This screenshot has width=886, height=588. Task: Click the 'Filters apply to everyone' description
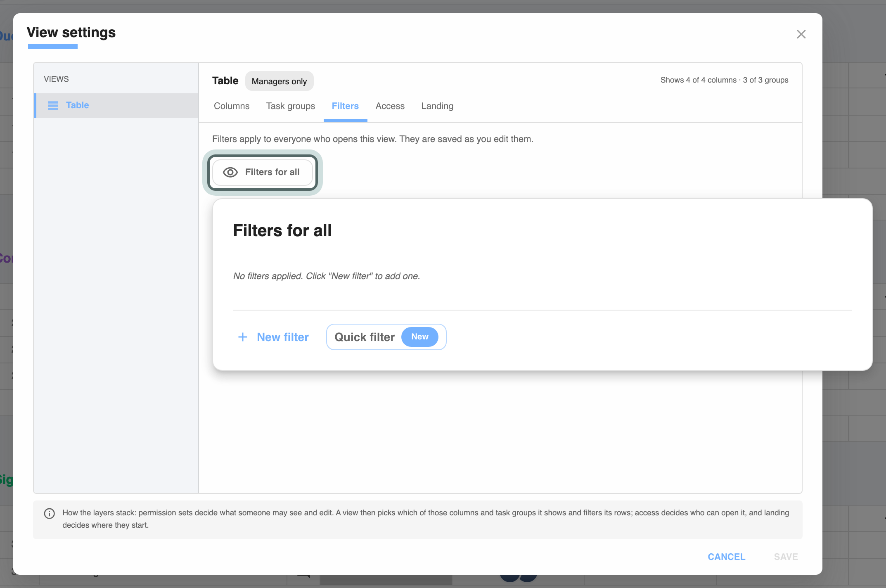(x=373, y=139)
